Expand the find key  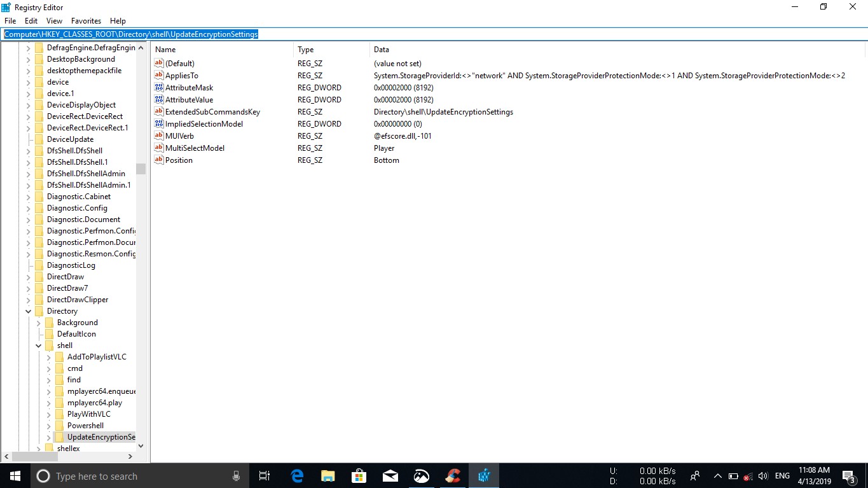click(48, 380)
